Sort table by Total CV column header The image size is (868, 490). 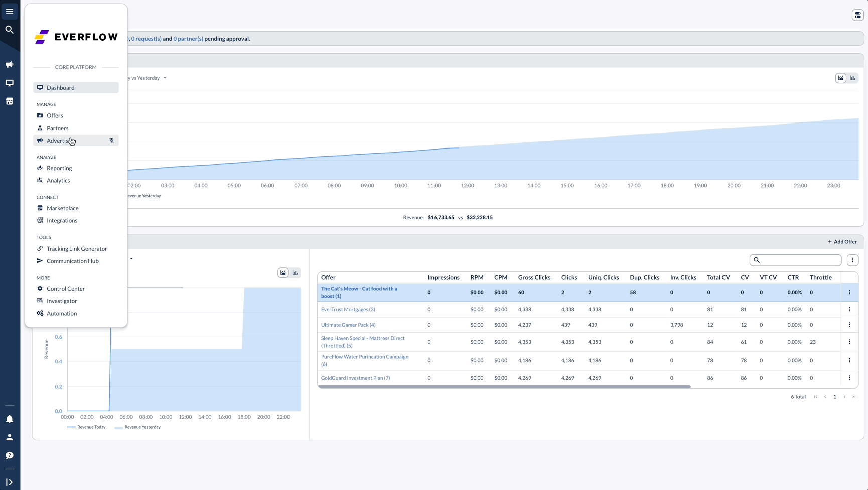click(x=718, y=278)
